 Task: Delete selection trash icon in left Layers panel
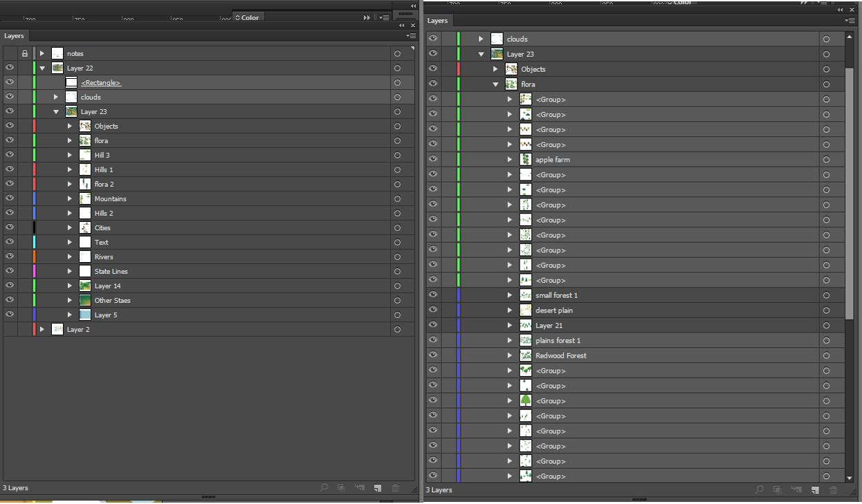point(396,487)
